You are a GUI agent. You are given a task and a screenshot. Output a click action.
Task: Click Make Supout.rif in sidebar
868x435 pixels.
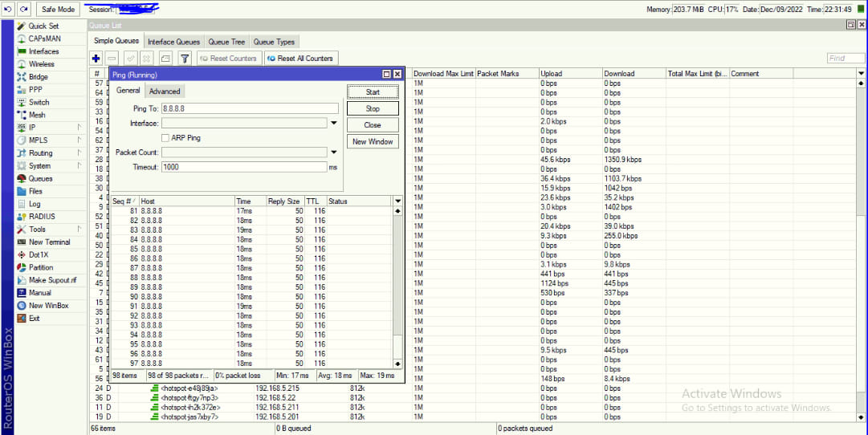(x=51, y=281)
